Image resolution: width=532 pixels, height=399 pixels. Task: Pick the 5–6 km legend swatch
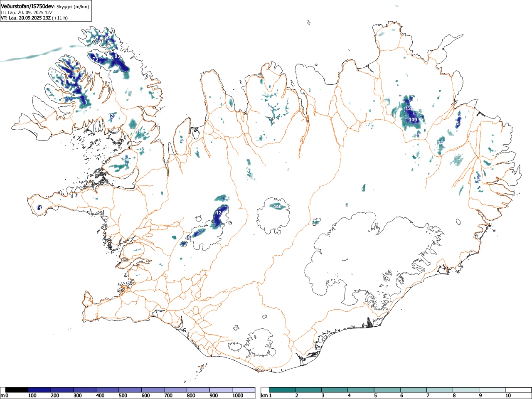pyautogui.click(x=387, y=390)
